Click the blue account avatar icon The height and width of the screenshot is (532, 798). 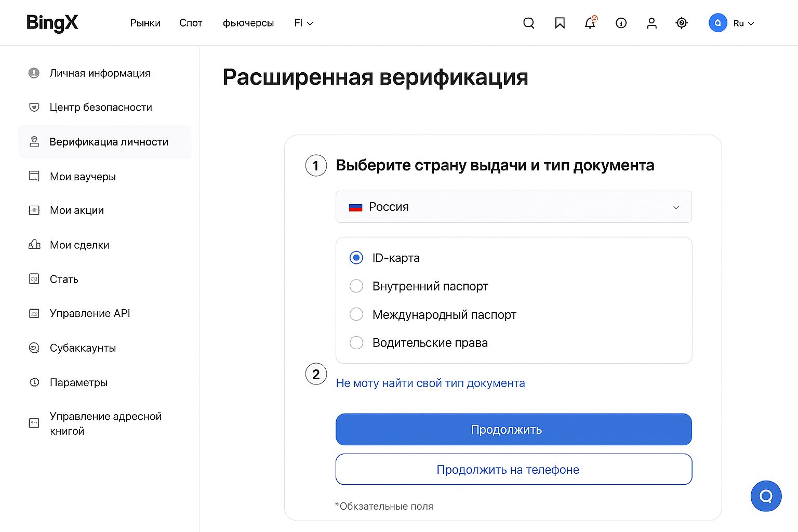pos(718,23)
